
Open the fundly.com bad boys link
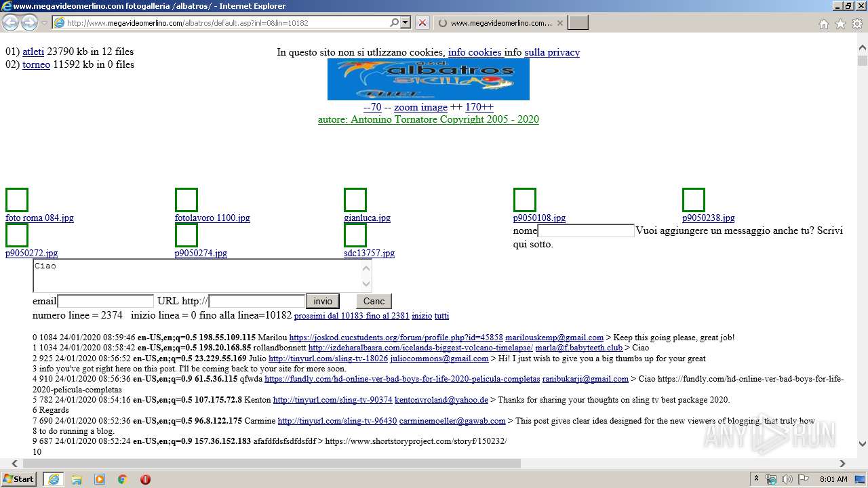402,379
